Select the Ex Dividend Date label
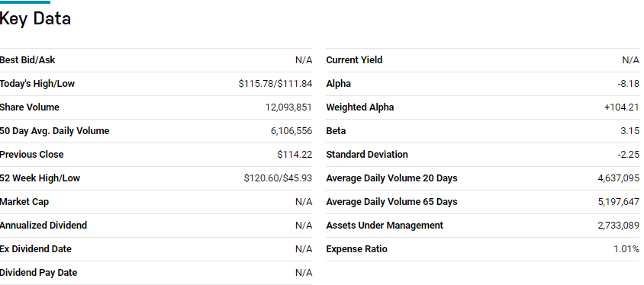 36,249
